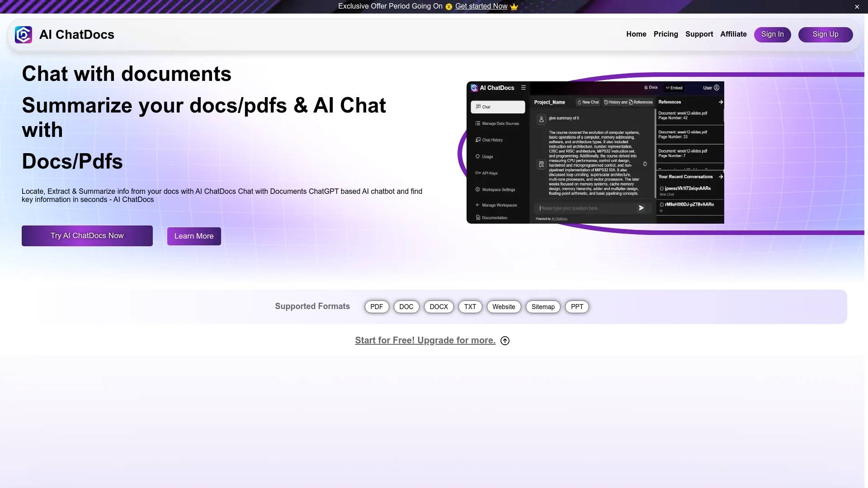Open the Pricing menu item
Viewport: 868px width, 488px height.
click(x=666, y=34)
